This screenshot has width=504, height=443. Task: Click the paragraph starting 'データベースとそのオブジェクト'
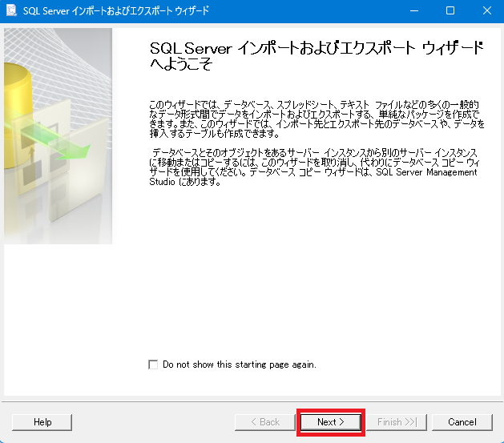click(314, 167)
